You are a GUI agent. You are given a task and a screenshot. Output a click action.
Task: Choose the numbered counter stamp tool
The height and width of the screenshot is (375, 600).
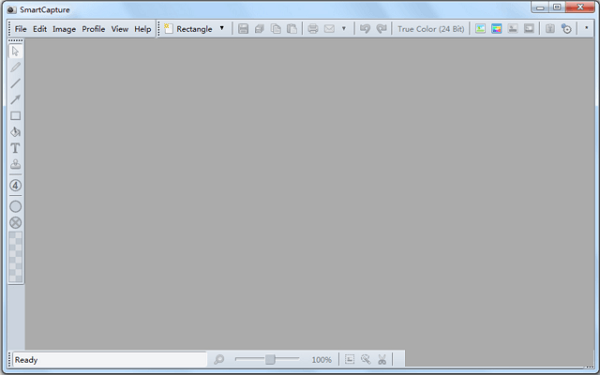(x=15, y=186)
